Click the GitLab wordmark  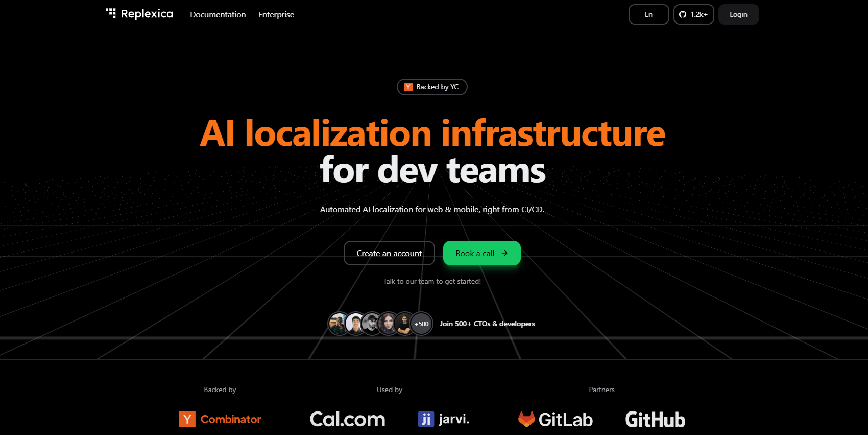point(566,420)
